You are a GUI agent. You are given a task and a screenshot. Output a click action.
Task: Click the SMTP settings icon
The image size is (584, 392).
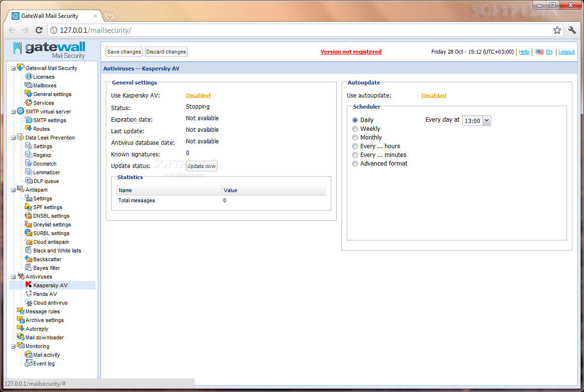(x=28, y=120)
